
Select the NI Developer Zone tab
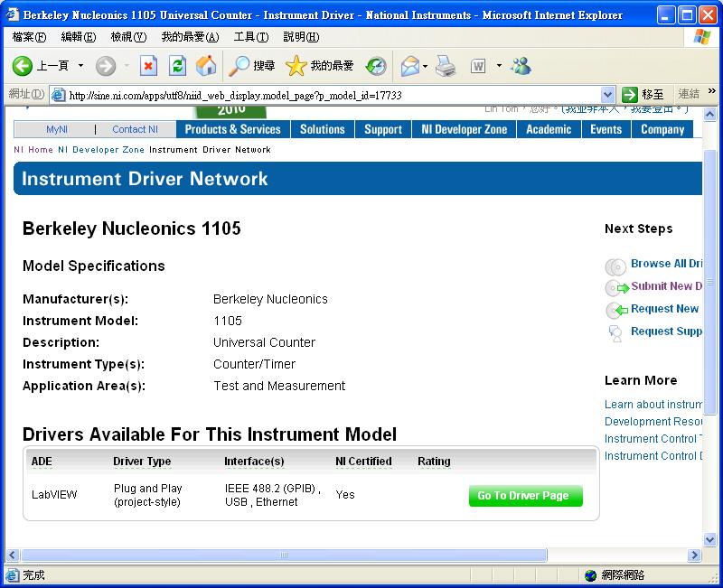(x=465, y=129)
